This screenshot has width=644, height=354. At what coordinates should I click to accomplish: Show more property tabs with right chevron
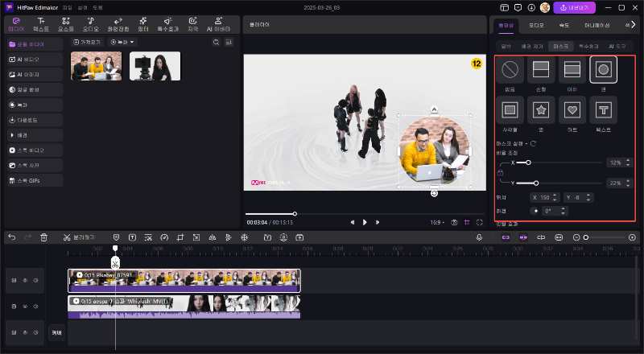click(x=633, y=25)
